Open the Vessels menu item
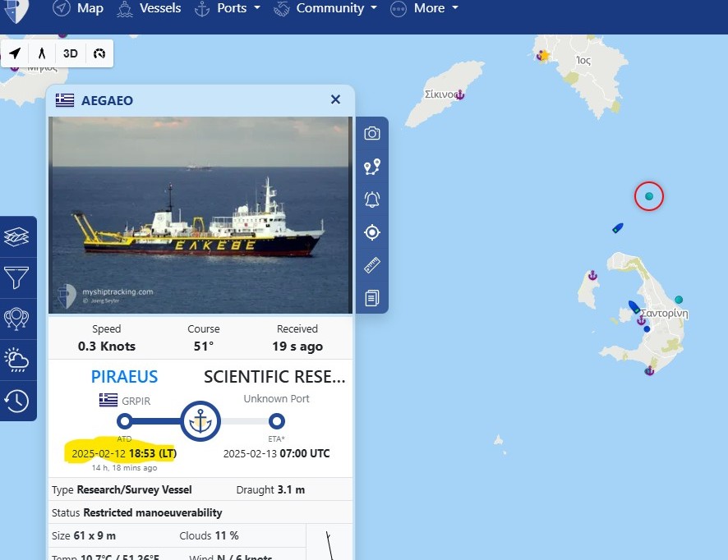Image resolution: width=728 pixels, height=560 pixels. 148,8
